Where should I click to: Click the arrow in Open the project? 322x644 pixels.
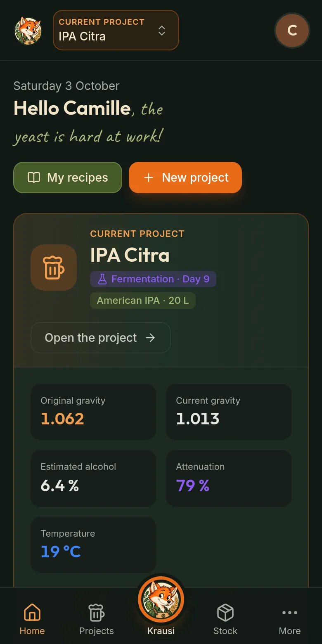[x=151, y=338]
